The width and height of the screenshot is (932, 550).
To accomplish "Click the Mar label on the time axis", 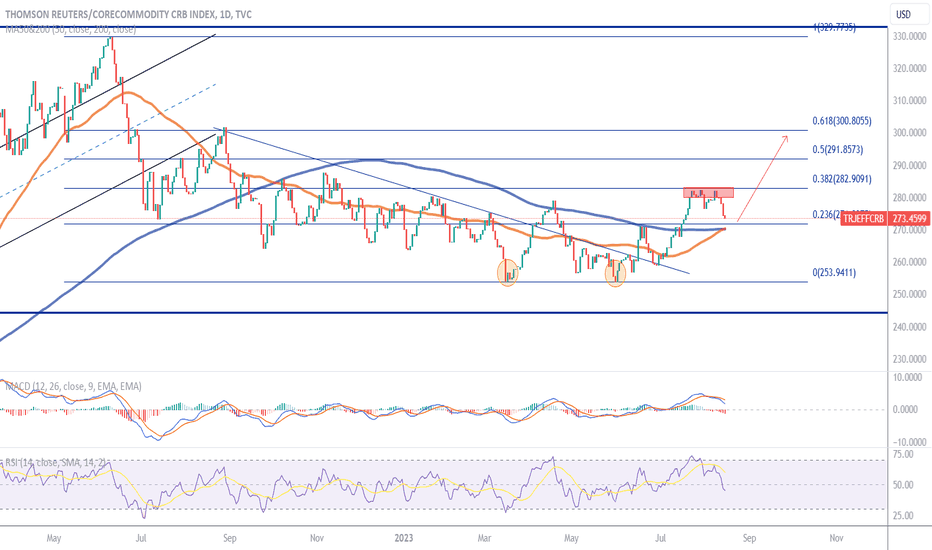I will [484, 538].
